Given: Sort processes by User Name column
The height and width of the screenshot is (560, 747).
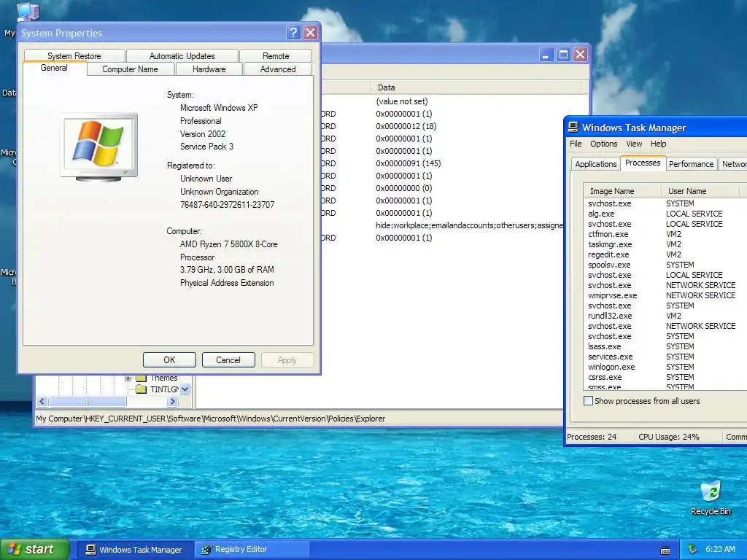Looking at the screenshot, I should point(700,191).
